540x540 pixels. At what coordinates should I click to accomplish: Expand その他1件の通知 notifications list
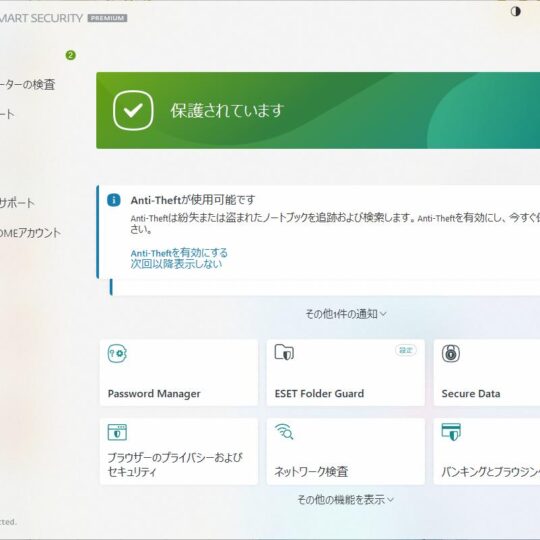coord(346,314)
